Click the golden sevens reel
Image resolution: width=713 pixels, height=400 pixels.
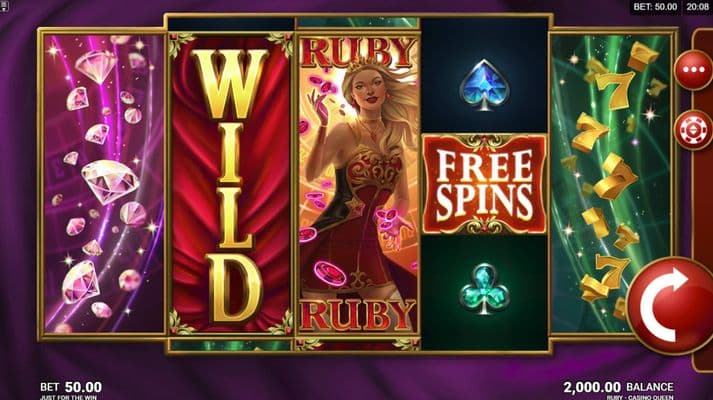[611, 184]
